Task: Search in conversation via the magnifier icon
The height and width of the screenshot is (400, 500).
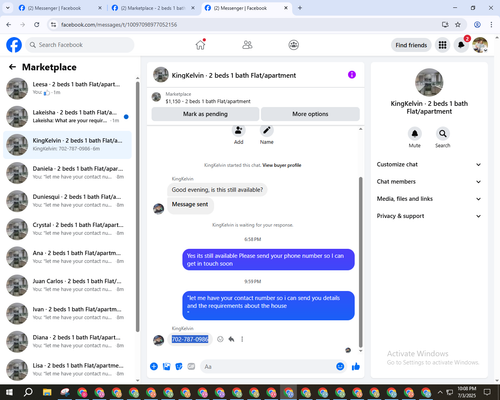Action: (x=442, y=134)
